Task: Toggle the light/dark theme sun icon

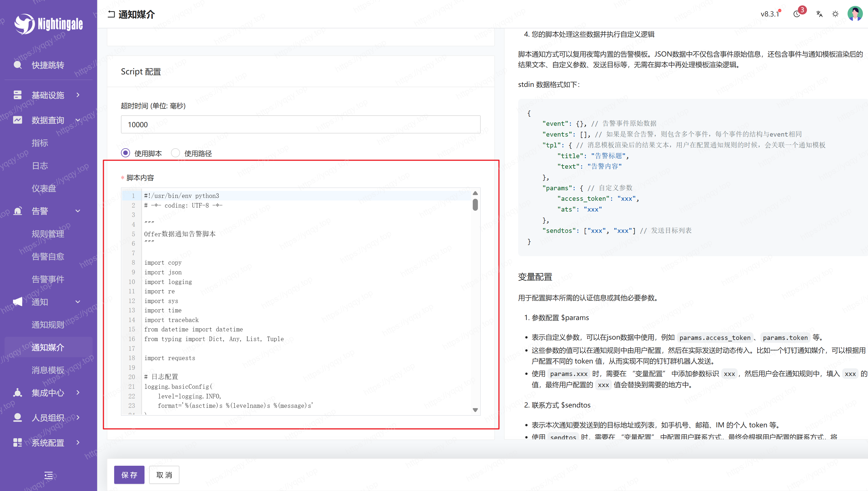Action: click(x=835, y=14)
